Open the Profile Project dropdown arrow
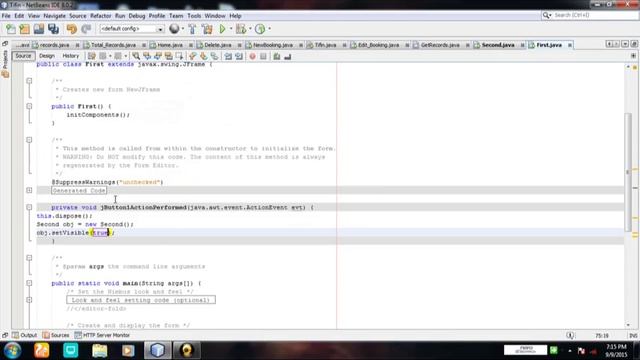Viewport: 640px width, 360px height. point(269,29)
